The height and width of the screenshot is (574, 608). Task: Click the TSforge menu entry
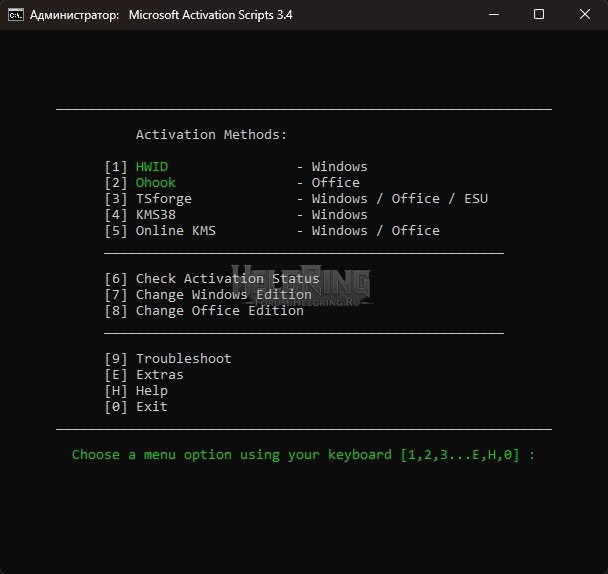[164, 199]
